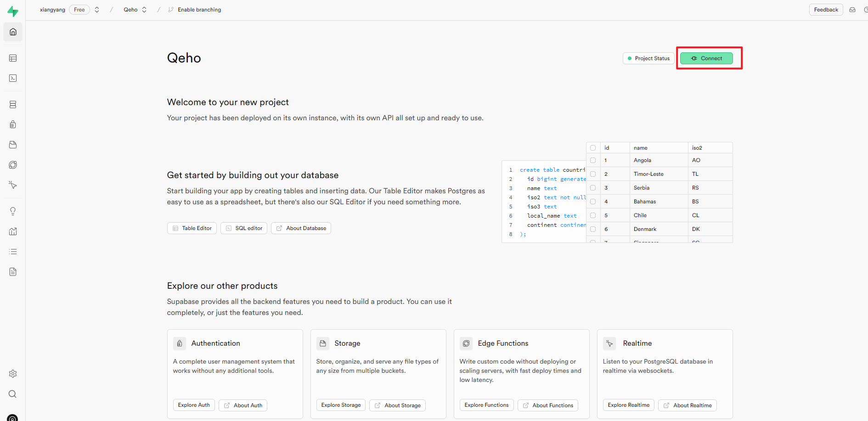Viewport: 868px width, 421px height.
Task: Click Enable branching in the top bar
Action: pyautogui.click(x=199, y=10)
